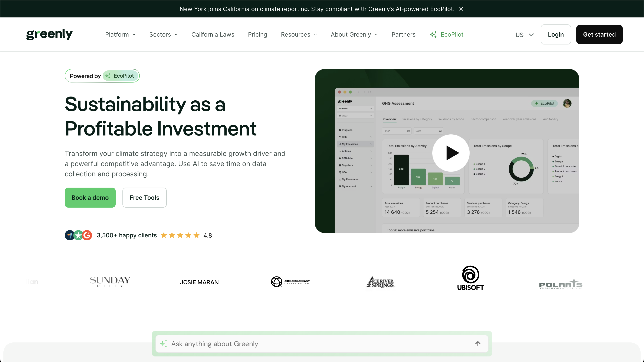The width and height of the screenshot is (644, 362).
Task: Go to Pricing
Action: [257, 34]
